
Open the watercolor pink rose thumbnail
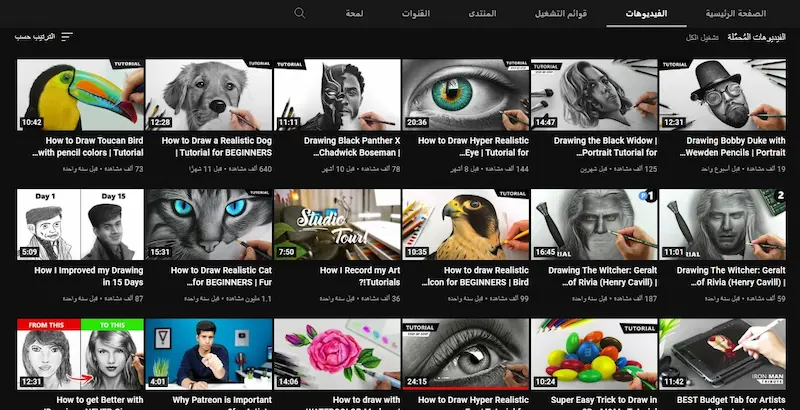(337, 354)
